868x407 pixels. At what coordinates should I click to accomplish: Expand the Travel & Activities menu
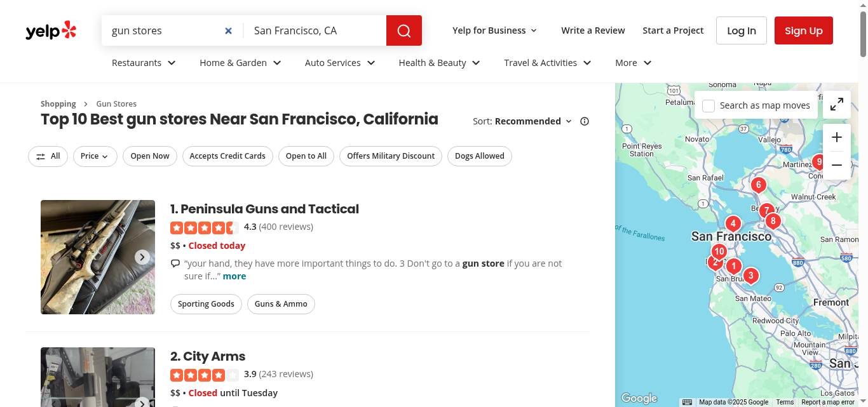(548, 63)
